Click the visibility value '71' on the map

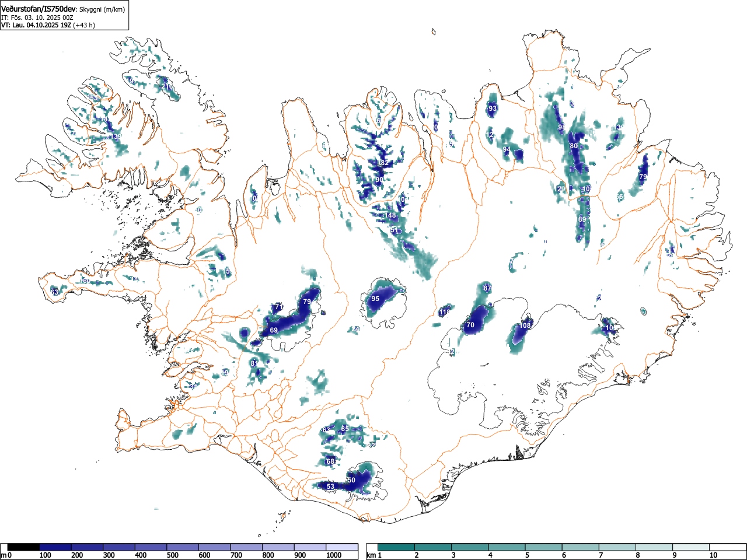point(279,307)
